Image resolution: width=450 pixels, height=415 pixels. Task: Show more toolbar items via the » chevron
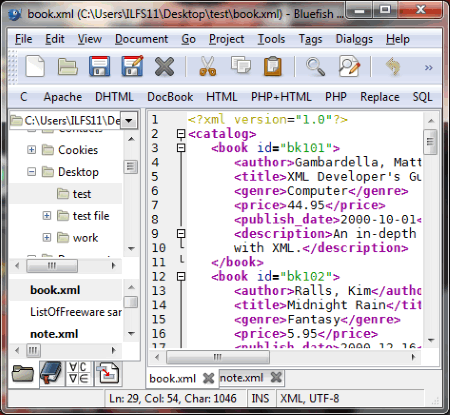pyautogui.click(x=429, y=68)
